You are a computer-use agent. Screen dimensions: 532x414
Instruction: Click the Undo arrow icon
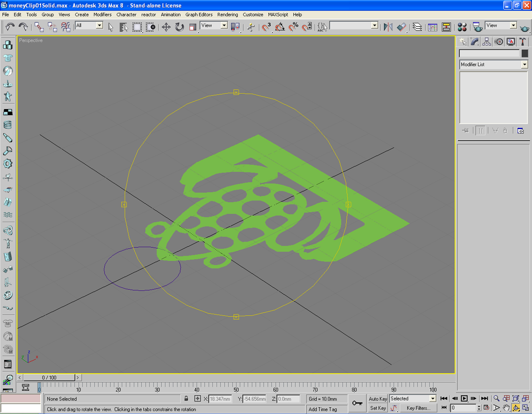[x=10, y=27]
